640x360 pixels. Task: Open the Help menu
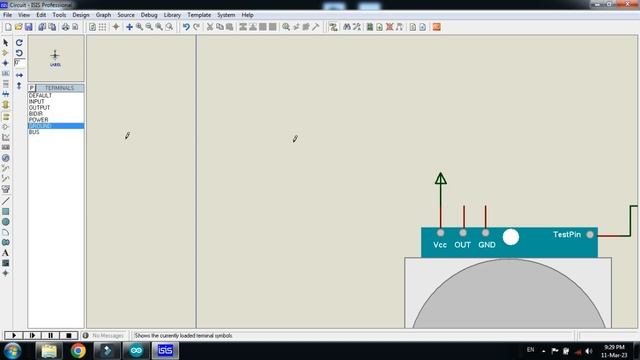click(247, 15)
